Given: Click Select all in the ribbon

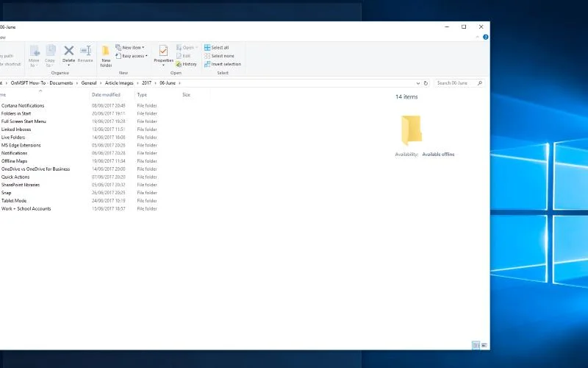Looking at the screenshot, I should 216,48.
